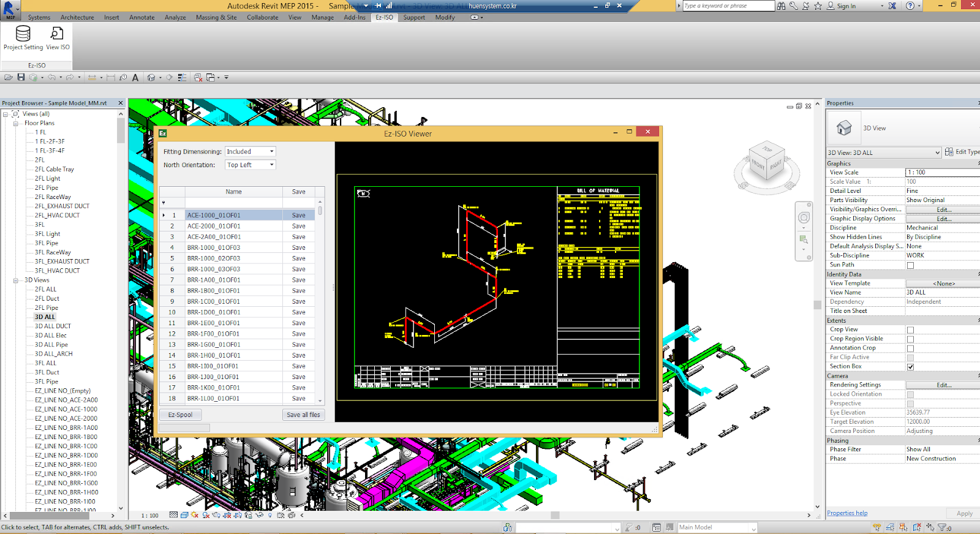The image size is (980, 534).
Task: Save the project with the floppy disk icon
Action: coord(21,78)
